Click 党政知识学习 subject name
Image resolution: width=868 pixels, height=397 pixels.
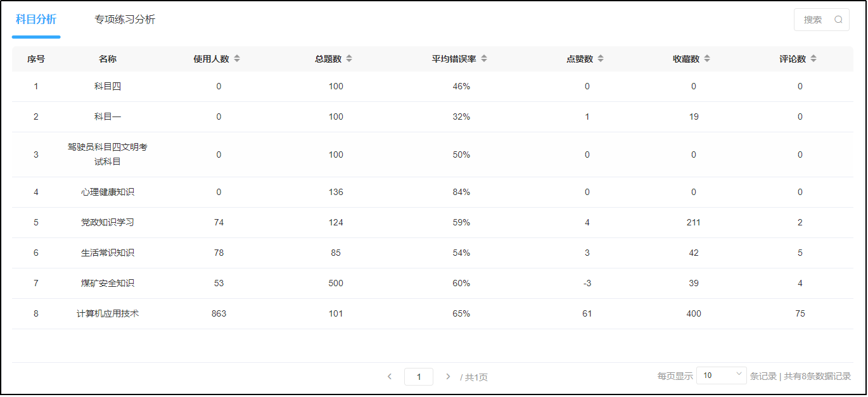tap(108, 222)
